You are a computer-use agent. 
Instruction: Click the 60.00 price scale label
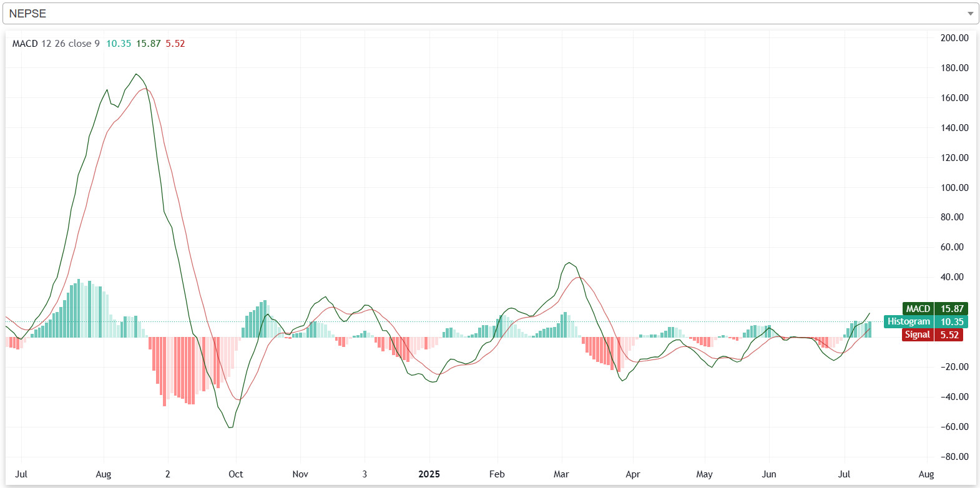point(952,247)
